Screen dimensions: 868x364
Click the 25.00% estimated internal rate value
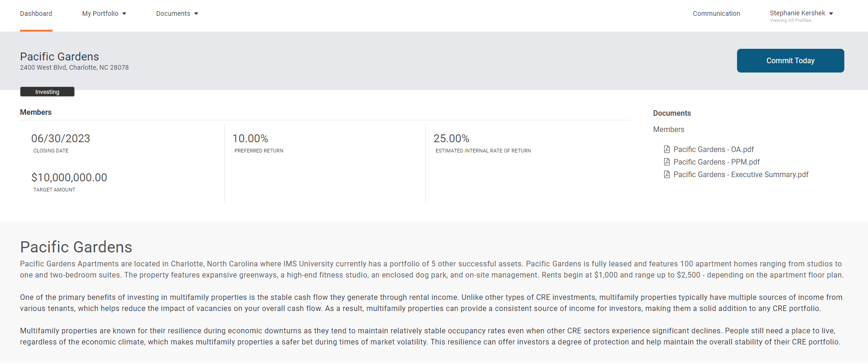(x=451, y=139)
